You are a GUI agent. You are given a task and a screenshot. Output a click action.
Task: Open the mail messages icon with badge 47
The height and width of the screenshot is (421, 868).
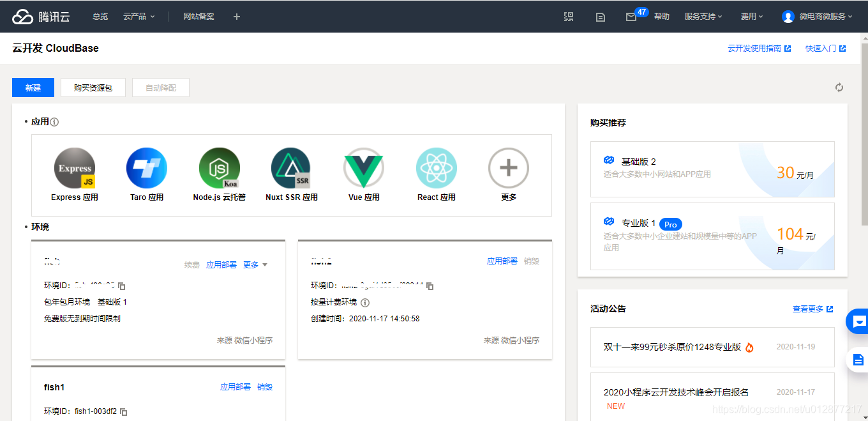tap(631, 17)
